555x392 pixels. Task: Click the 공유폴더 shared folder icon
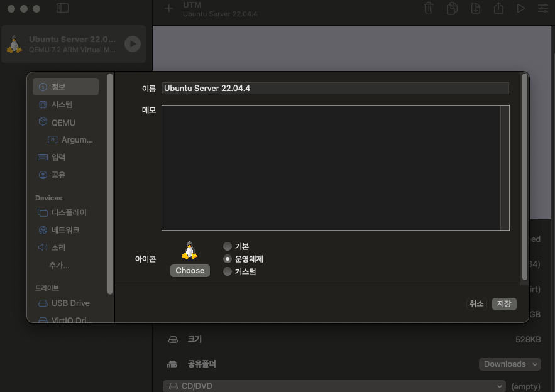click(x=172, y=364)
